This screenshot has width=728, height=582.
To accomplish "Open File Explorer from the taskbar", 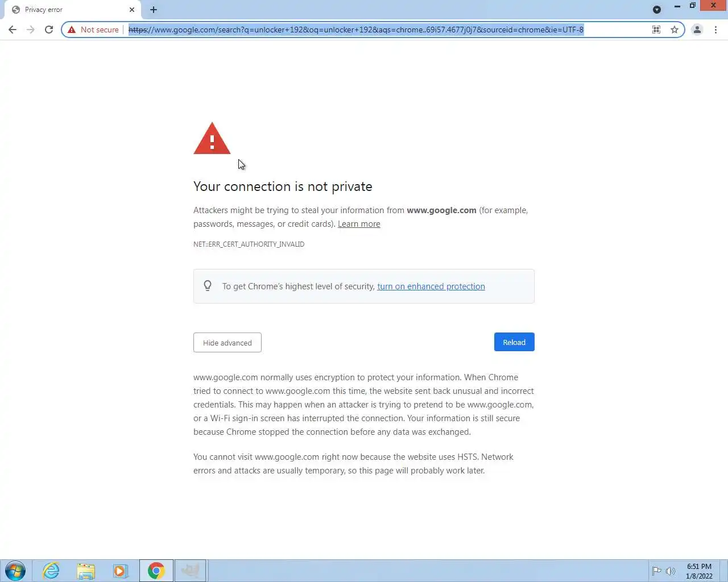I will (x=86, y=571).
